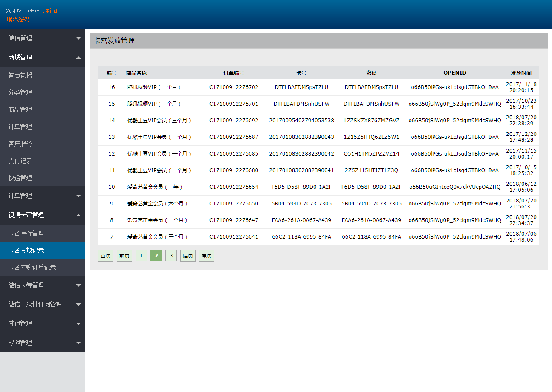Click the 编号 column header
Screen dimensions: 552x392
(x=112, y=73)
